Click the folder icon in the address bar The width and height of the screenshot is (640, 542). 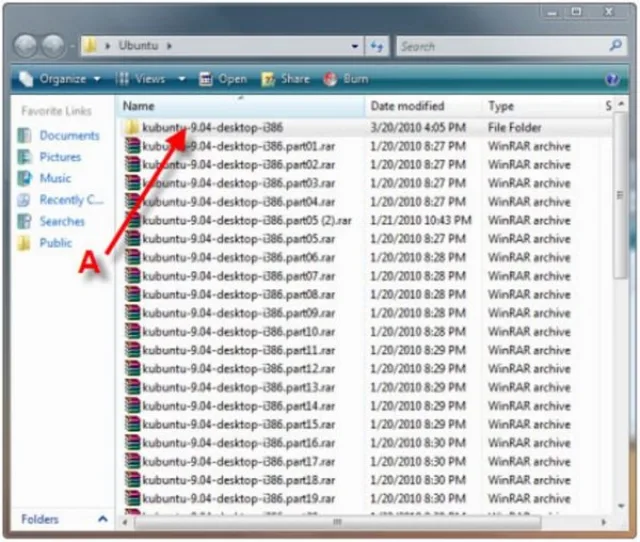(x=90, y=46)
